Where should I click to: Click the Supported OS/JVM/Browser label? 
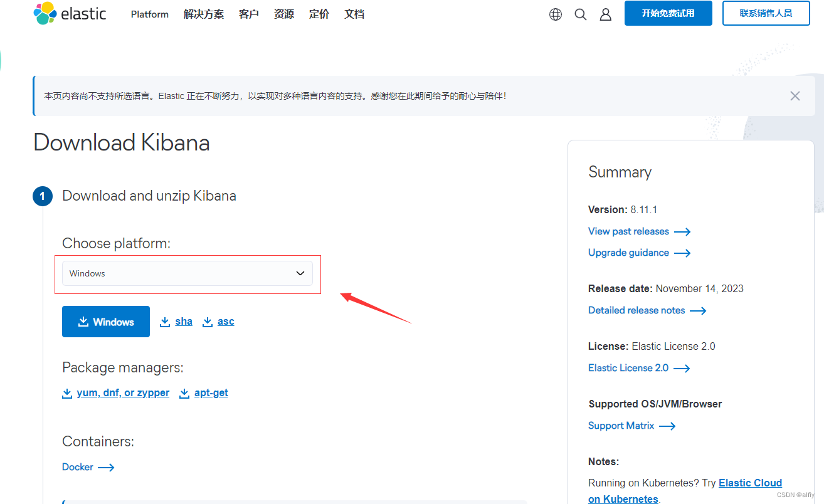(x=655, y=404)
